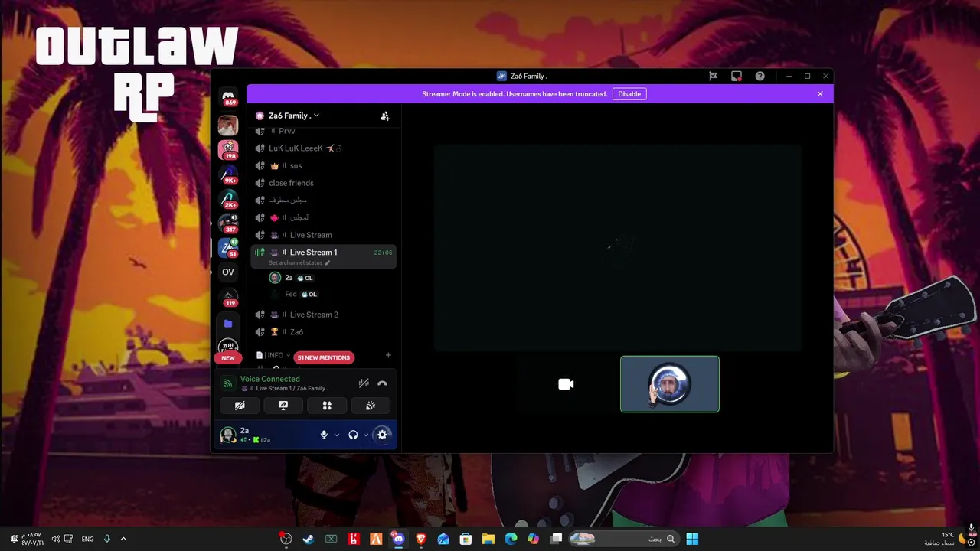Join the Live Stream voice channel
This screenshot has height=551, width=980.
click(324, 235)
